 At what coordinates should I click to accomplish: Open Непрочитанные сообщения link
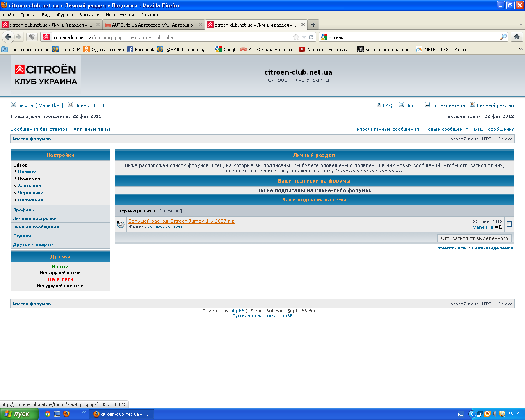(x=386, y=129)
